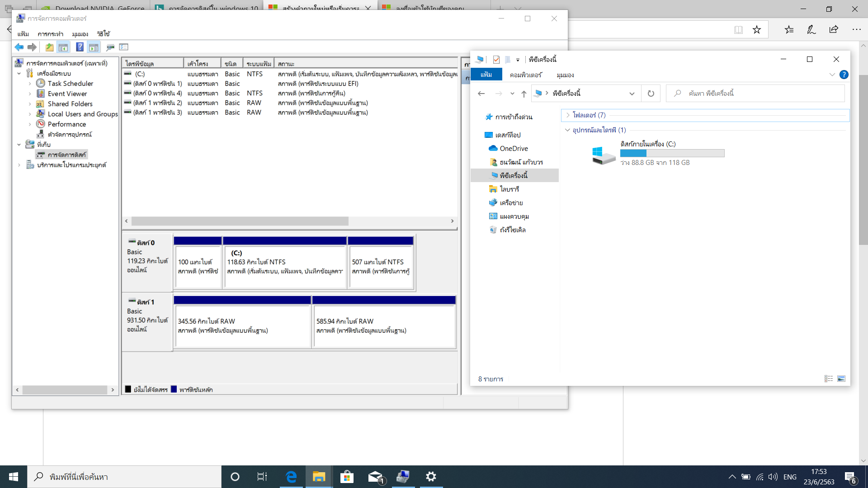
Task: Click the Refresh button in File Explorer address bar
Action: tap(651, 94)
